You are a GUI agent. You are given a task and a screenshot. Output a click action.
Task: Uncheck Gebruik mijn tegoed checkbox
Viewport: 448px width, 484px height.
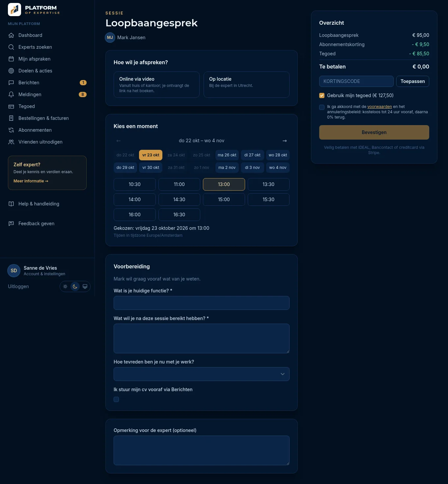[322, 95]
